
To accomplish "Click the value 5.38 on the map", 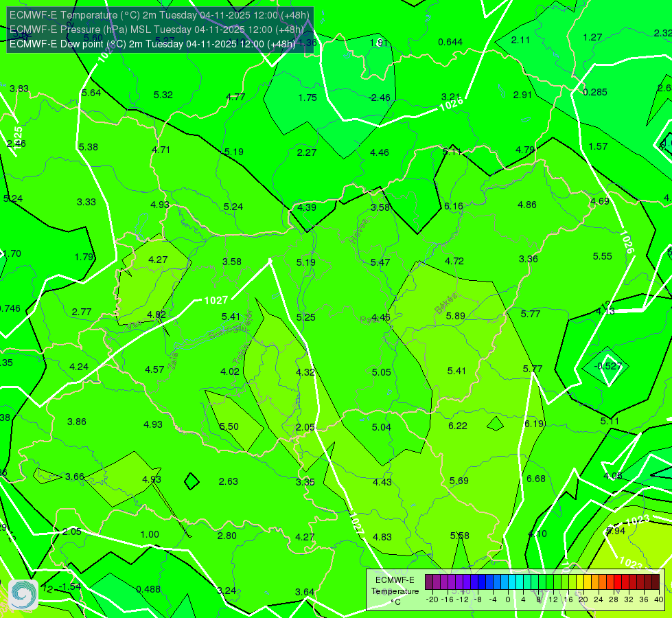I will 89,147.
